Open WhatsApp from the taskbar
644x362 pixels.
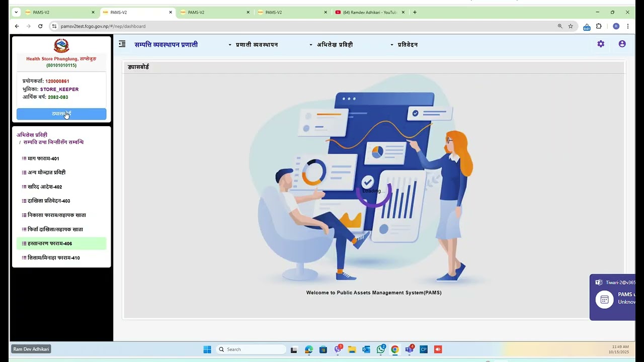point(381,349)
